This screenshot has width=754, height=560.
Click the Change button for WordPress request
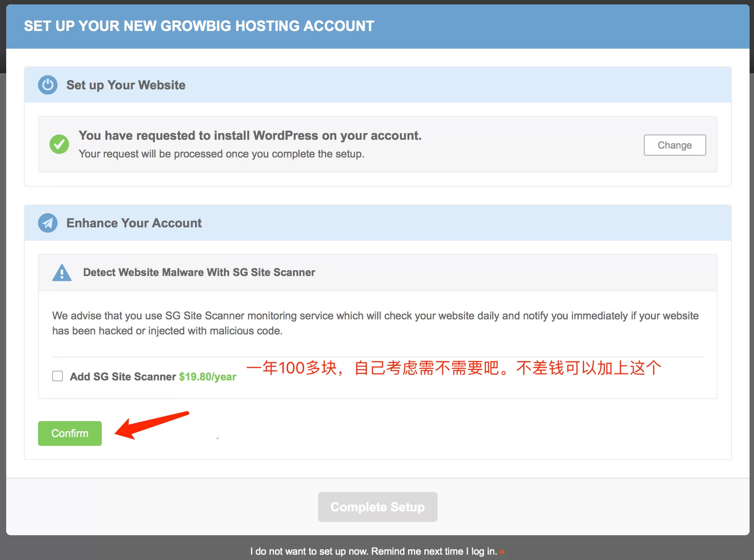coord(675,145)
